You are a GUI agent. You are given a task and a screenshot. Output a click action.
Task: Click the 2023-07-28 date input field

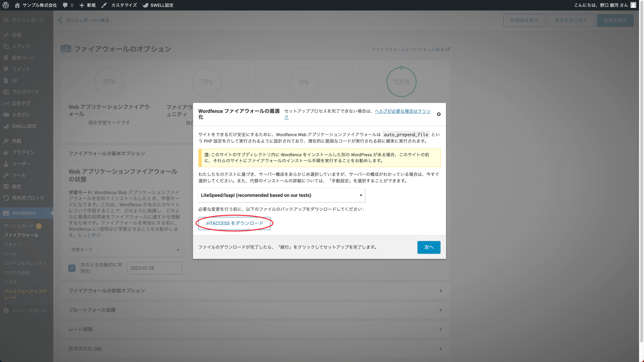pos(154,268)
